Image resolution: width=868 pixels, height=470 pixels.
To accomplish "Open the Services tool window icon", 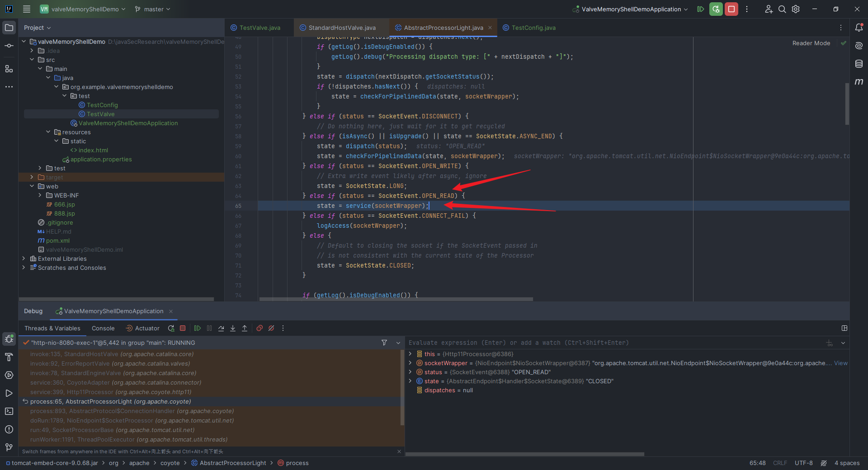I will point(9,375).
